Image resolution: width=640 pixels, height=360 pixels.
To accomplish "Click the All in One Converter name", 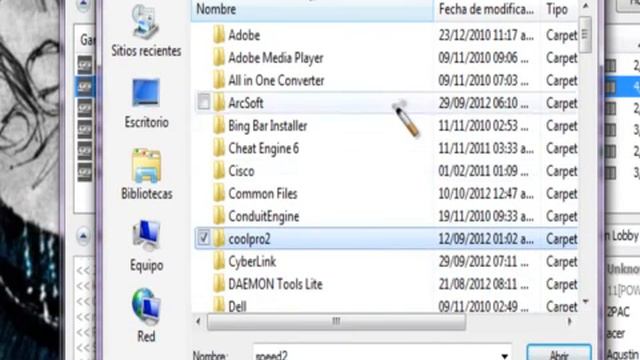I will tap(276, 80).
